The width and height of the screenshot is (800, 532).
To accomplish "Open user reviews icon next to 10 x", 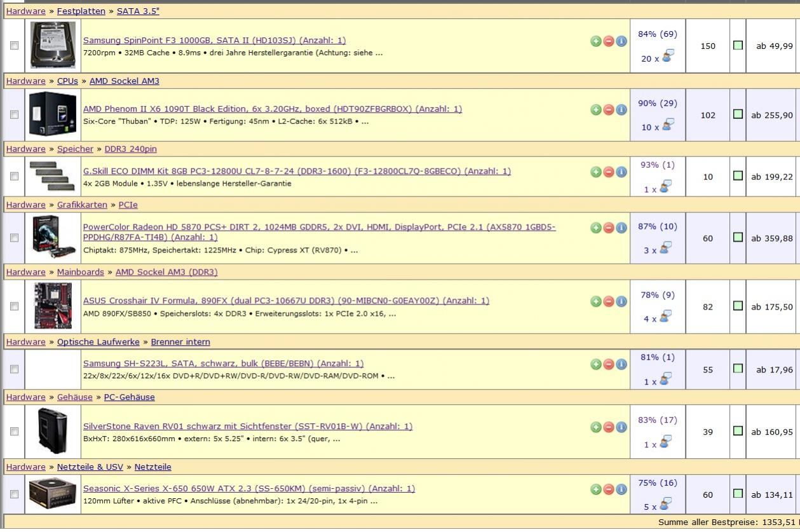I will pos(667,125).
